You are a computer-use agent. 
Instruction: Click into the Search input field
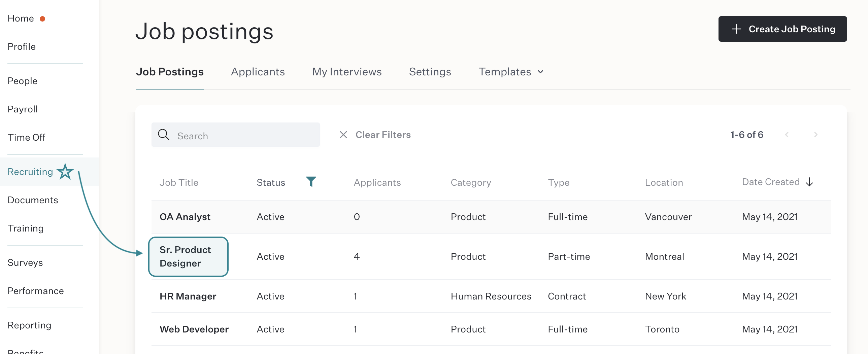(236, 135)
